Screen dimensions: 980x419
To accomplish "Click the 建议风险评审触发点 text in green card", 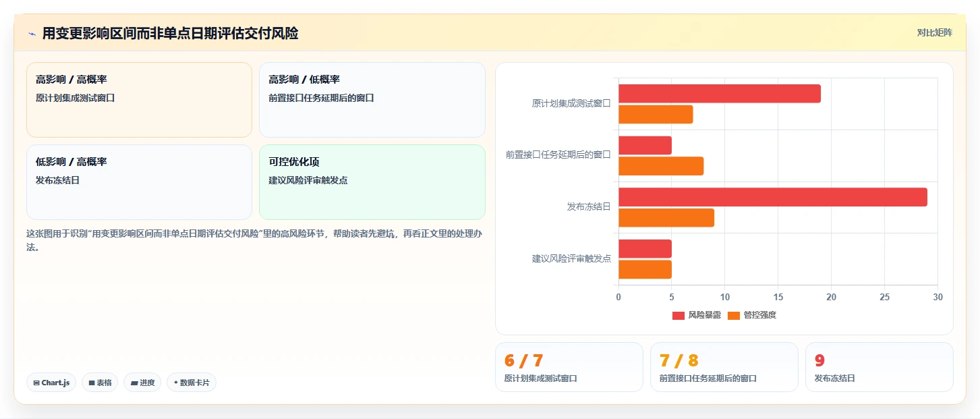I will [308, 180].
